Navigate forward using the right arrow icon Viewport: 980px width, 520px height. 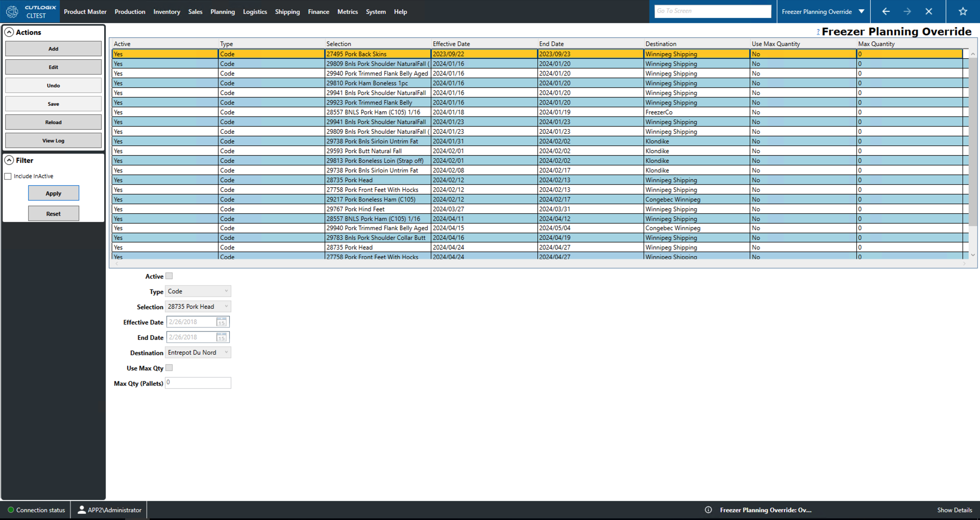click(908, 11)
